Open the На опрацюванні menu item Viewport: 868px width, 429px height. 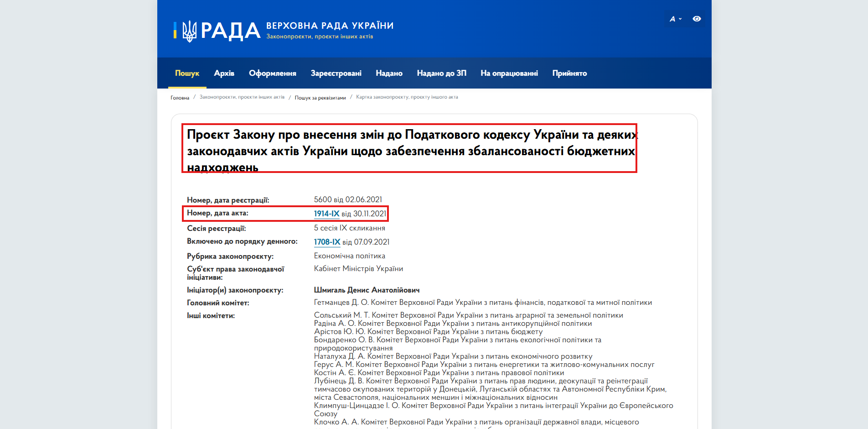(x=509, y=73)
